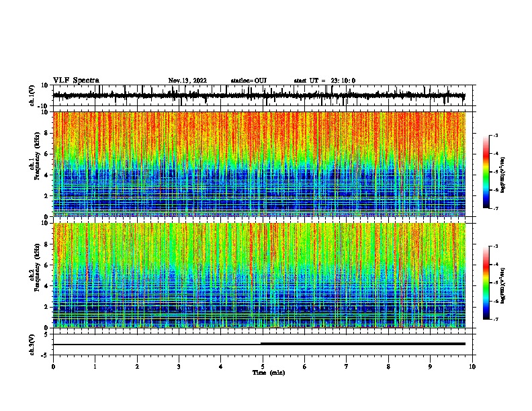Click time axis tick label "5"

(263, 367)
